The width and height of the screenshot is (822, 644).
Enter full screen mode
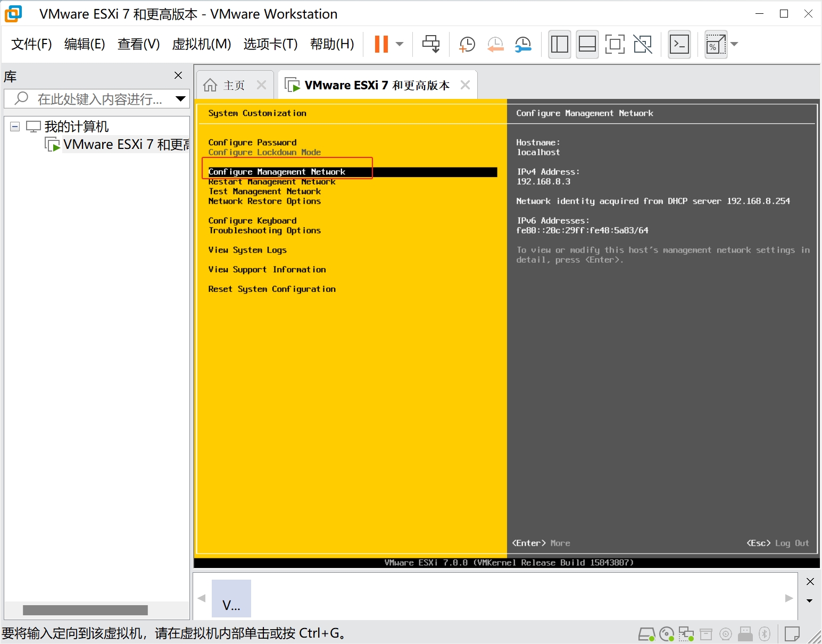(615, 44)
